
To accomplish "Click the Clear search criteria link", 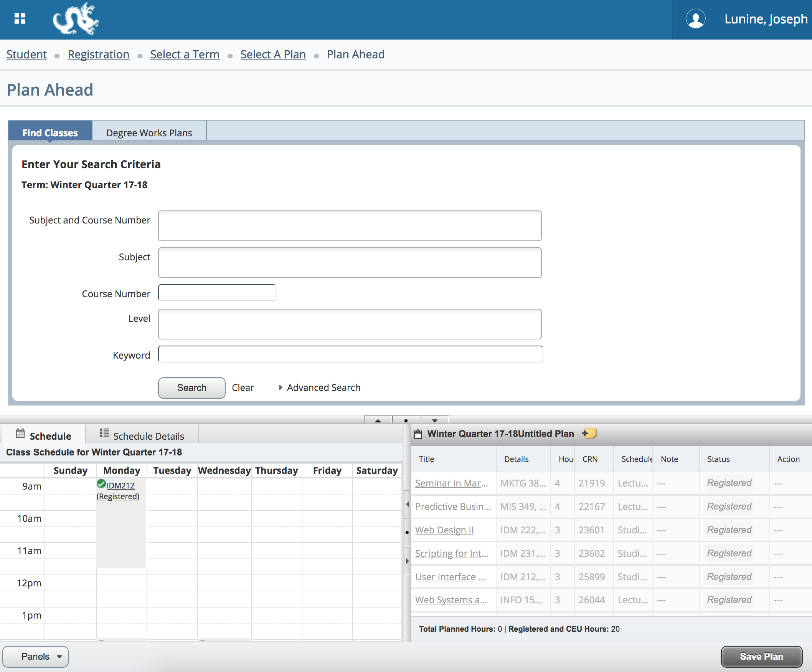I will tap(242, 387).
